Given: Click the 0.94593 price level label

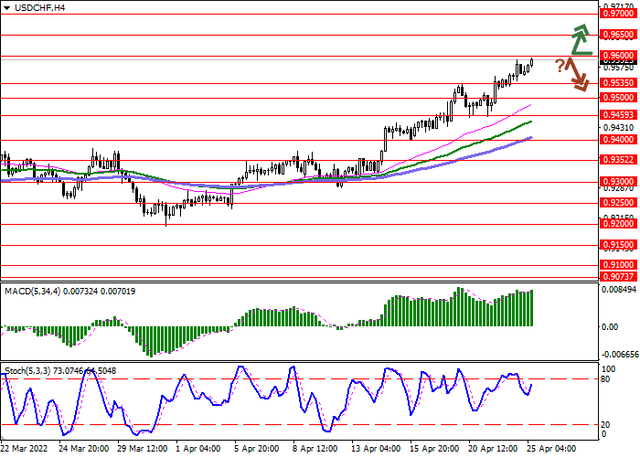Looking at the screenshot, I should point(618,115).
